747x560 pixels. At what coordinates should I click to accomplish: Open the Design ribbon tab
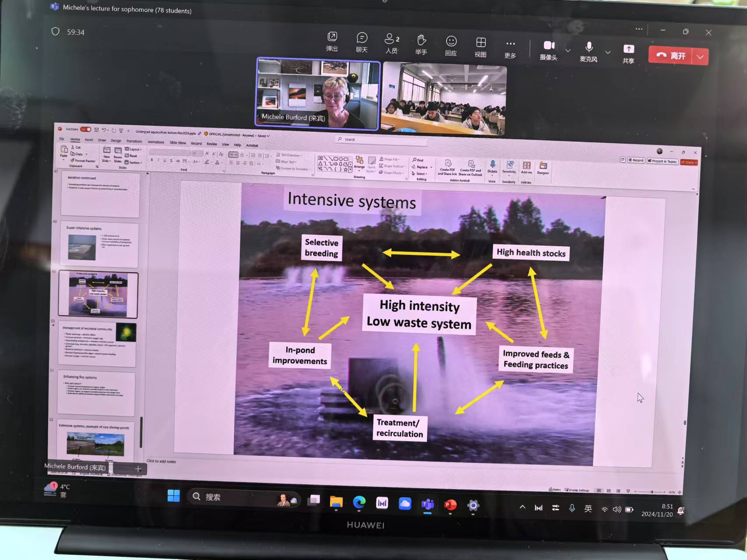pyautogui.click(x=116, y=141)
